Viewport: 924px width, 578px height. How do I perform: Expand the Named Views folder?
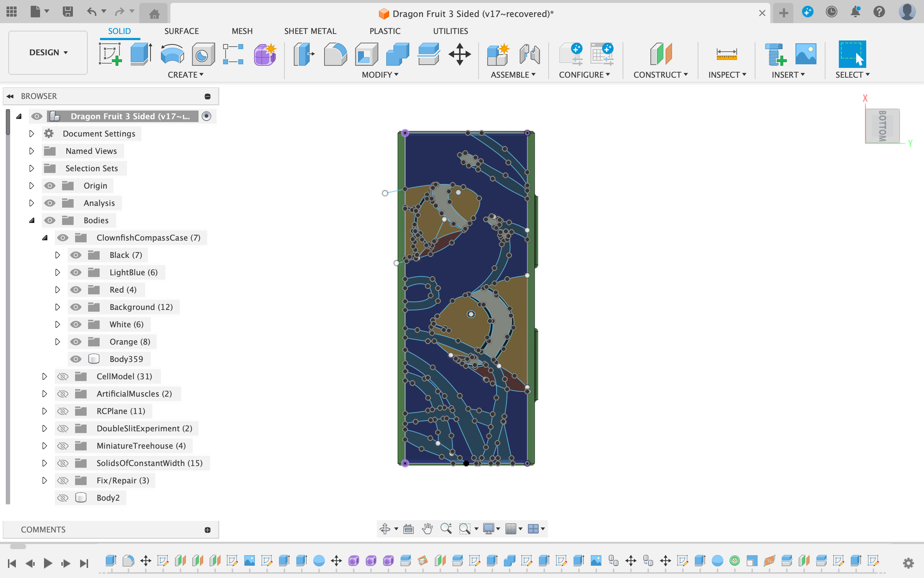[32, 151]
